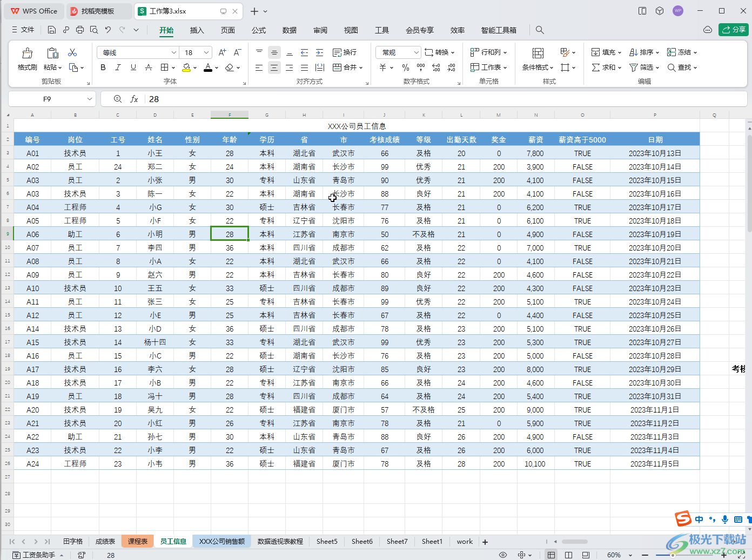Image resolution: width=752 pixels, height=560 pixels.
Task: Click the AutoSum (求和) button
Action: 606,68
